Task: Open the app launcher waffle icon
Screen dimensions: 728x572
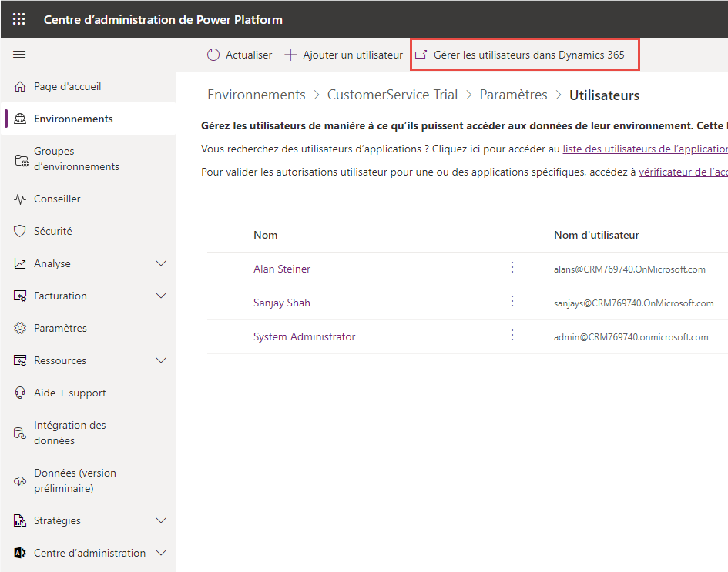Action: (19, 19)
